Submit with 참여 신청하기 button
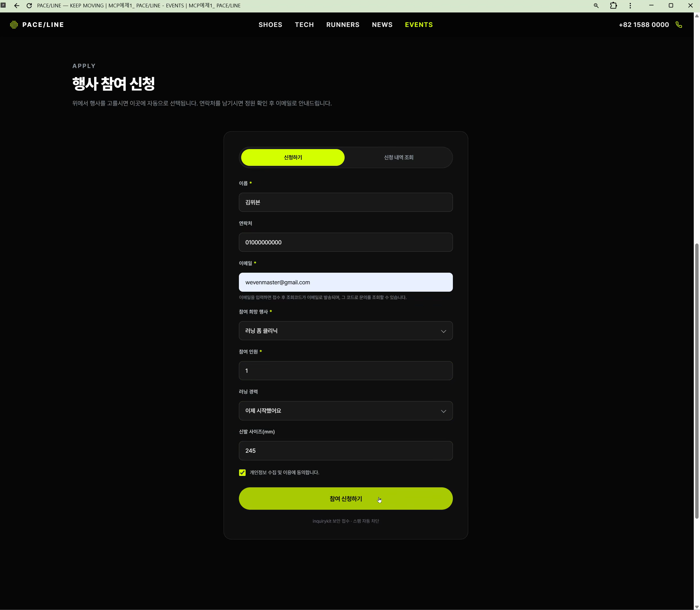This screenshot has width=700, height=610. point(346,499)
